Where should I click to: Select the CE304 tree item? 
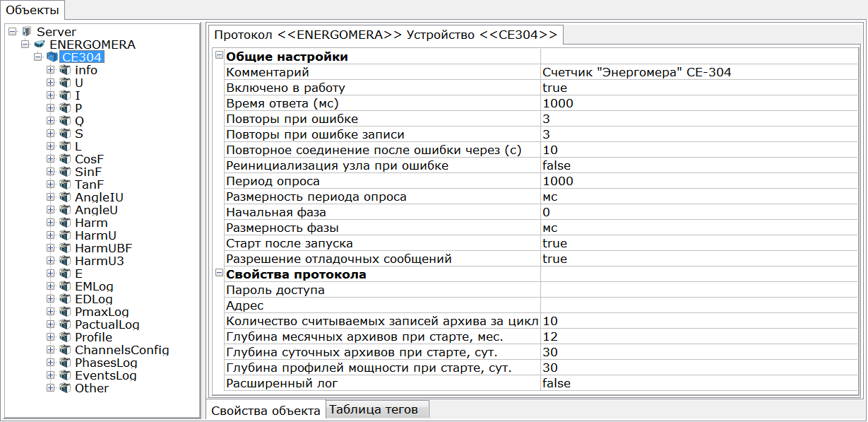tap(82, 57)
